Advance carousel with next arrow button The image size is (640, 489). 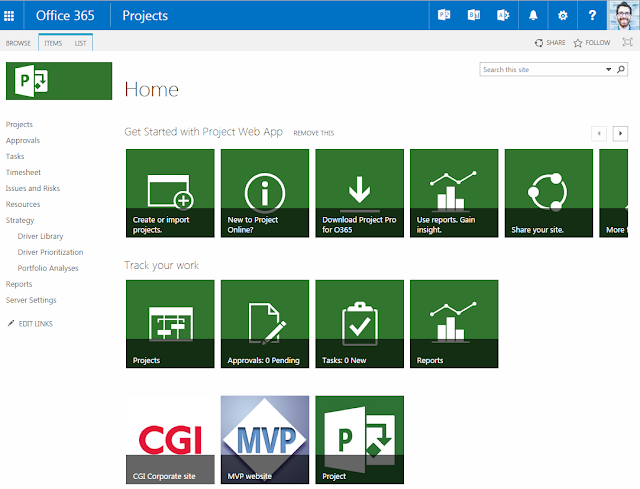pos(620,133)
